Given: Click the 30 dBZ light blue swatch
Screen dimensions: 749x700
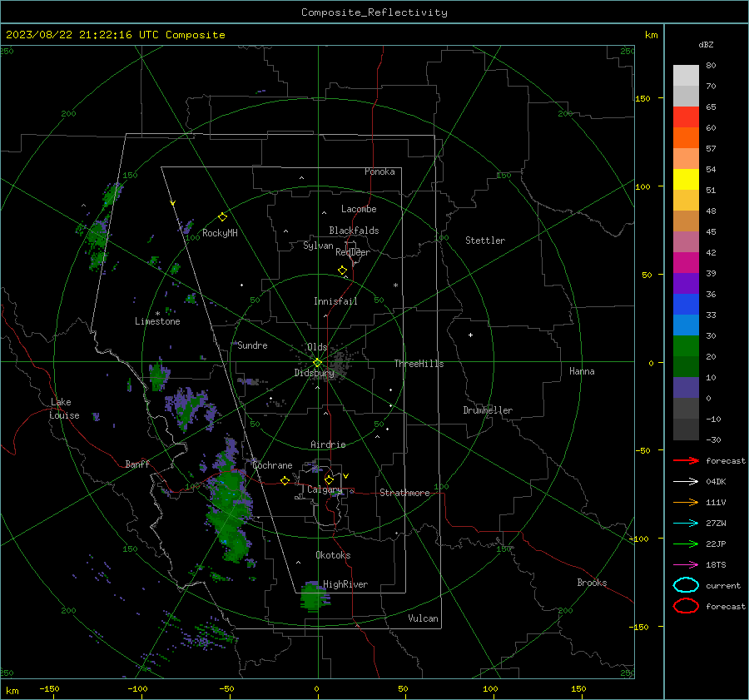Looking at the screenshot, I should click(x=686, y=325).
